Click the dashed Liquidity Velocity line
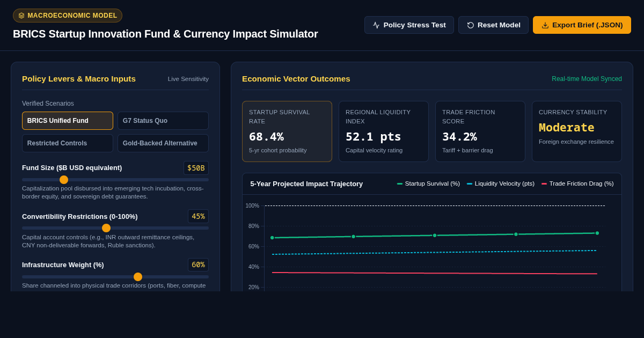 point(435,252)
